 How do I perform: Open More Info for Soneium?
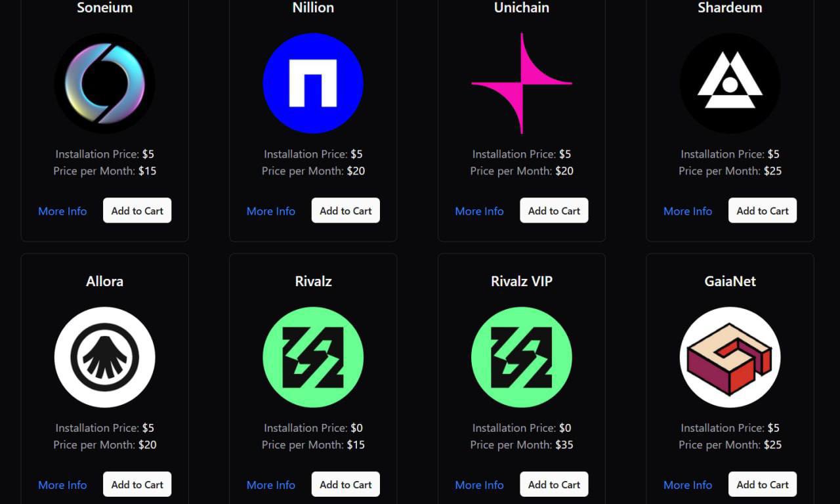(62, 211)
